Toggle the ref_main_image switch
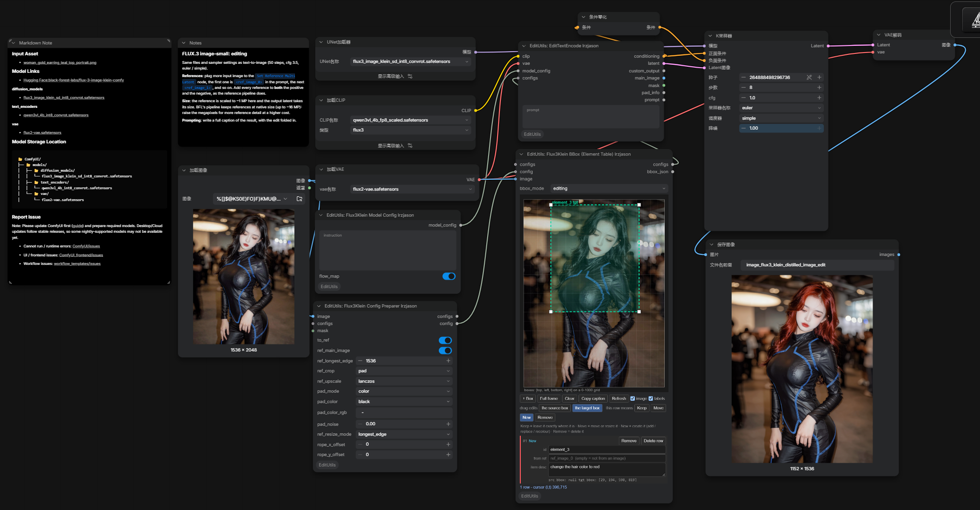The width and height of the screenshot is (980, 510). [445, 351]
